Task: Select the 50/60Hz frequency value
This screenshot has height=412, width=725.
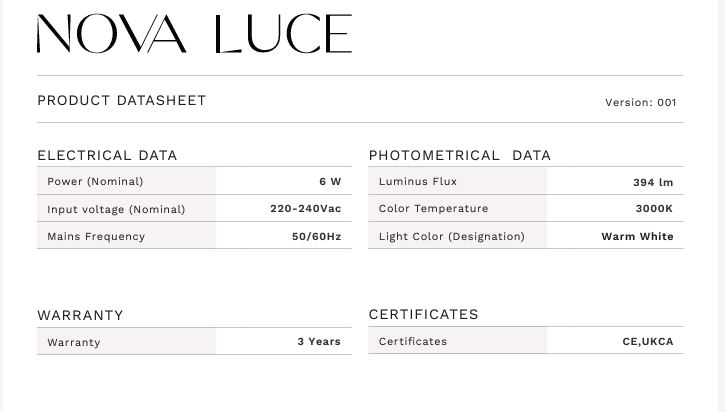Action: coord(316,237)
